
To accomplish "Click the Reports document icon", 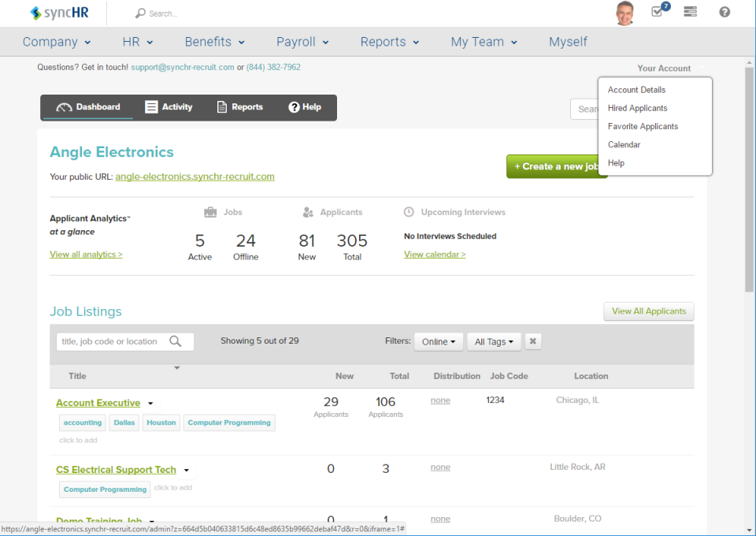I will (222, 107).
